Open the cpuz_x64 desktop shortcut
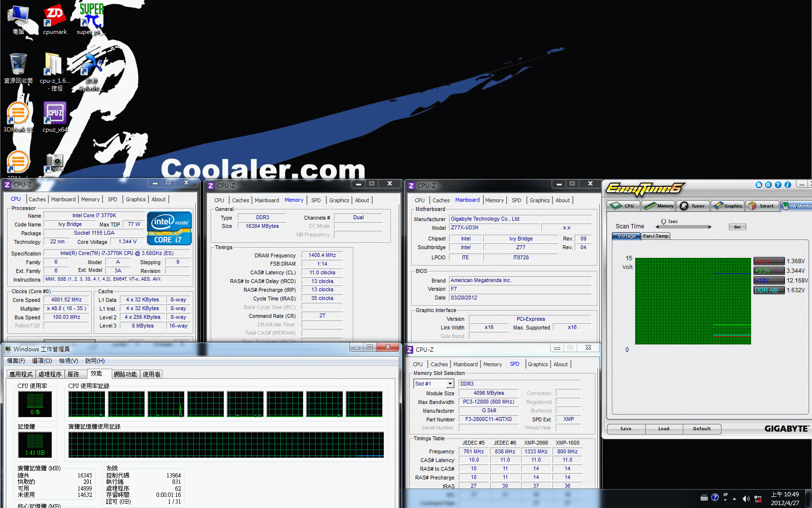Image resolution: width=812 pixels, height=508 pixels. pyautogui.click(x=55, y=117)
